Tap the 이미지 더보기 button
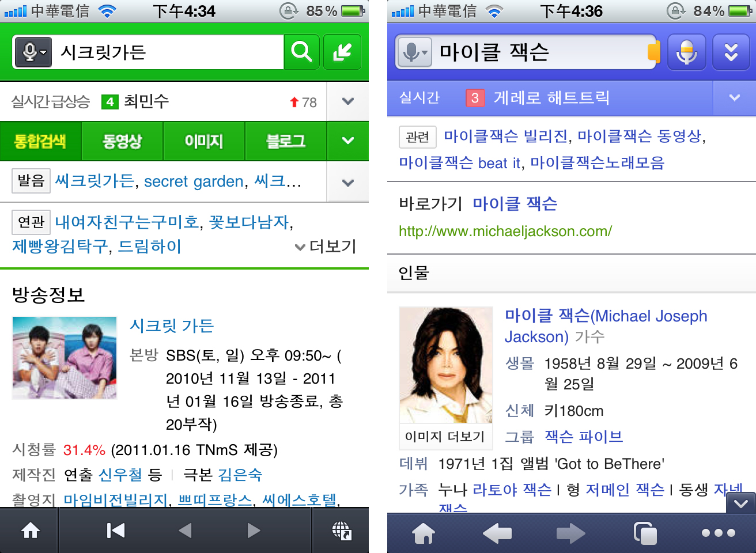The height and width of the screenshot is (553, 756). click(x=445, y=437)
